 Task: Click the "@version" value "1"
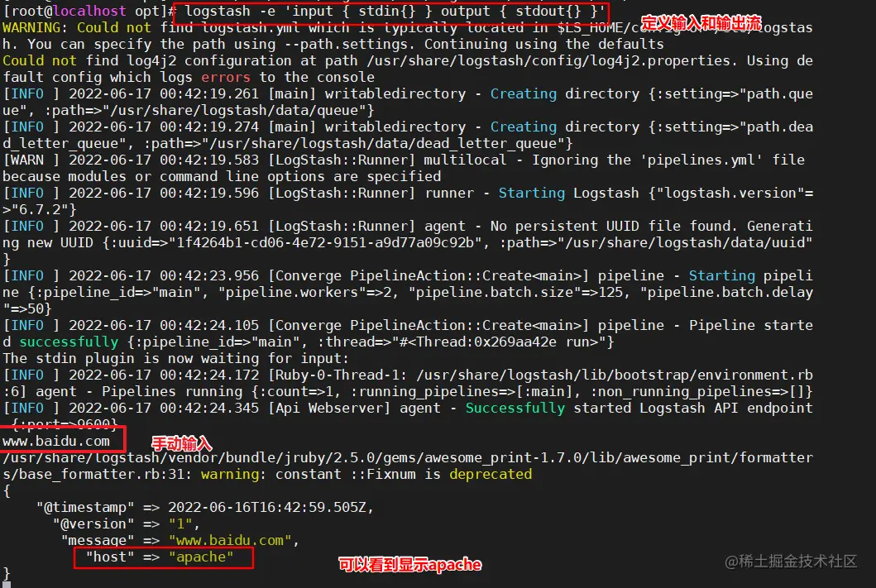click(x=180, y=523)
